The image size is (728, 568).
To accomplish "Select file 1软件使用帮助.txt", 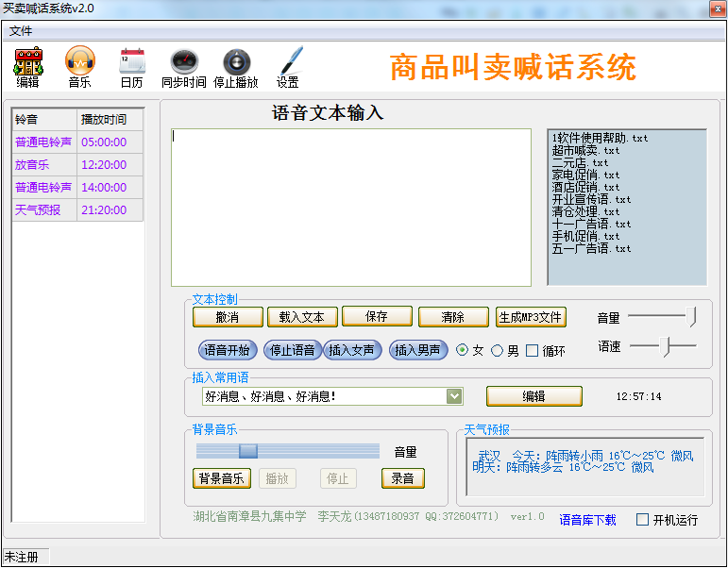I will coord(600,139).
